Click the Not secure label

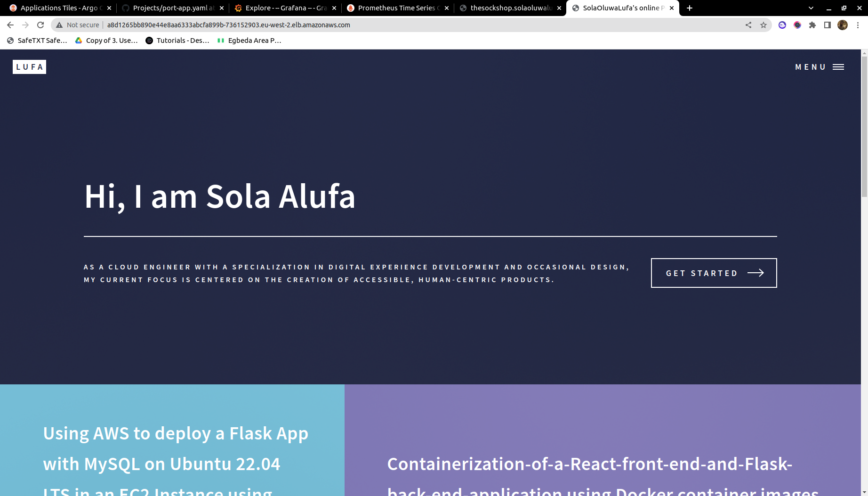click(83, 25)
